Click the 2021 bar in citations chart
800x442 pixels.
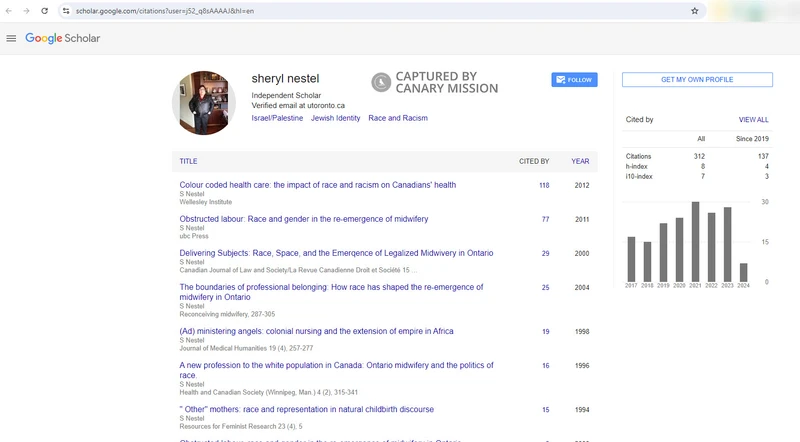[695, 242]
